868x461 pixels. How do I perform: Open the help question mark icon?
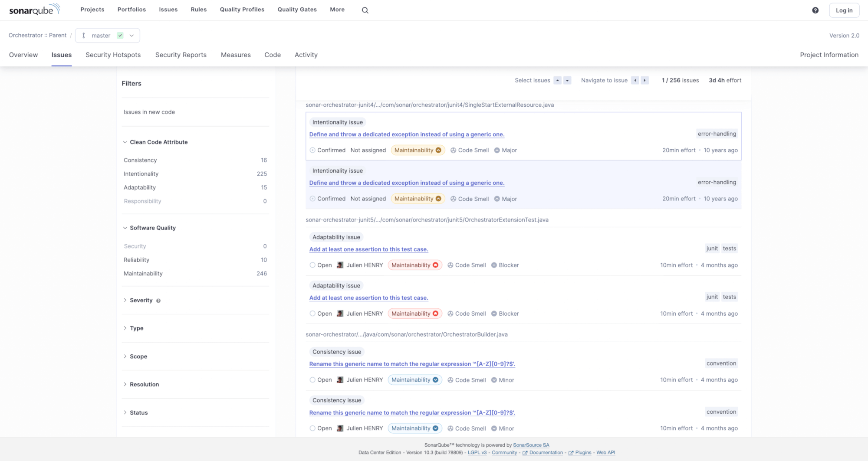click(815, 10)
